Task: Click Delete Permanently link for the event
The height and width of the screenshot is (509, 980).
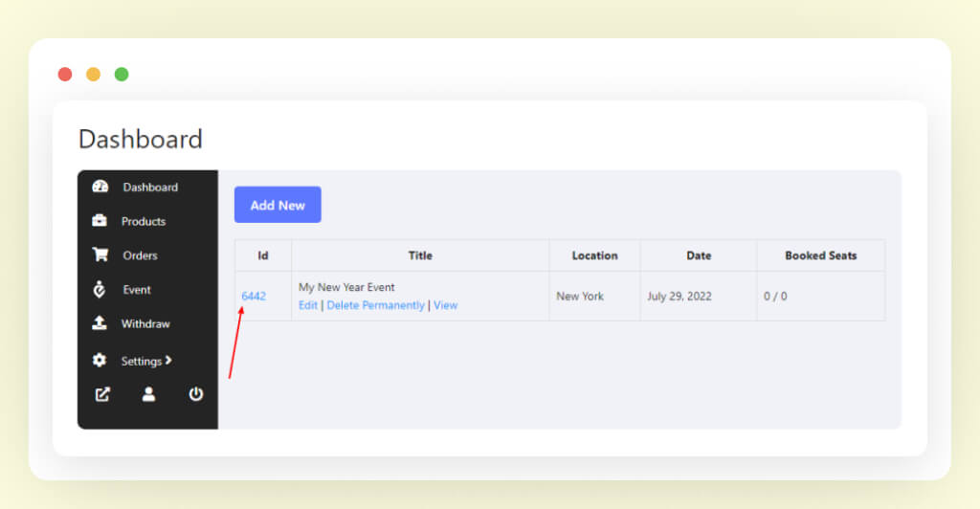Action: [x=375, y=305]
